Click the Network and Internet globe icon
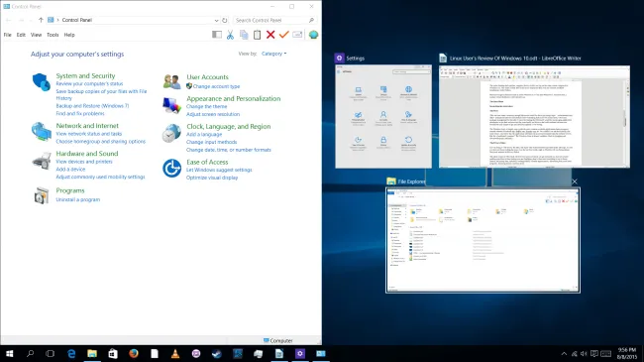Screen dimensions: 644x362 pyautogui.click(x=41, y=131)
